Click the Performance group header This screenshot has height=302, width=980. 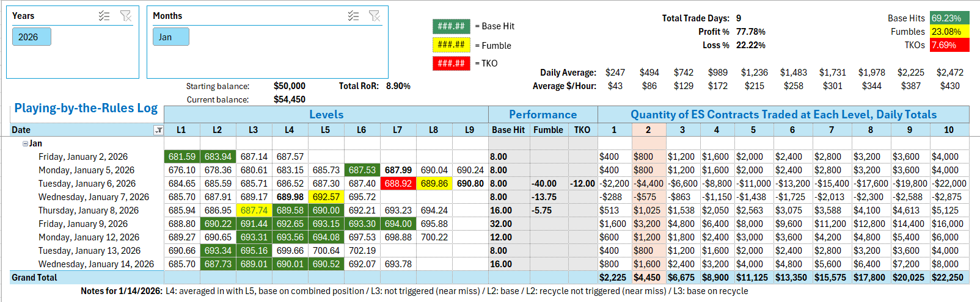click(x=543, y=115)
